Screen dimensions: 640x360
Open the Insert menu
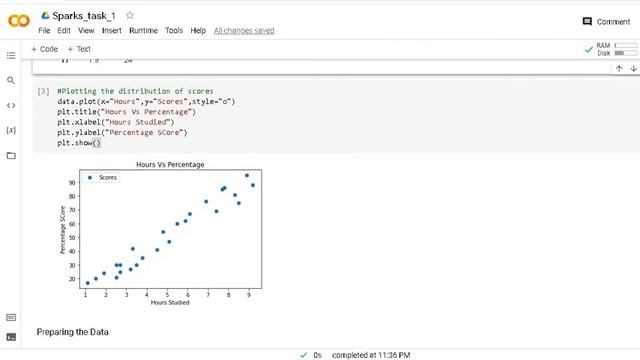pos(111,31)
